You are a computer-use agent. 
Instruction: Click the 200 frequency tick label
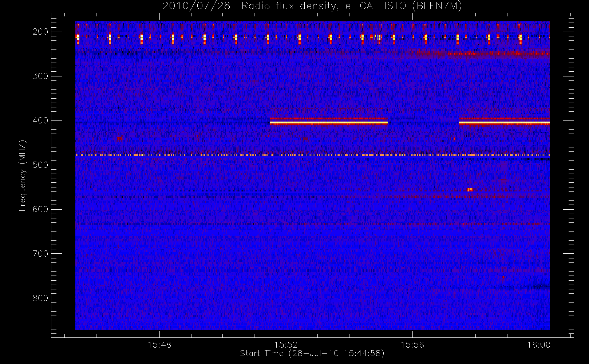pyautogui.click(x=40, y=32)
